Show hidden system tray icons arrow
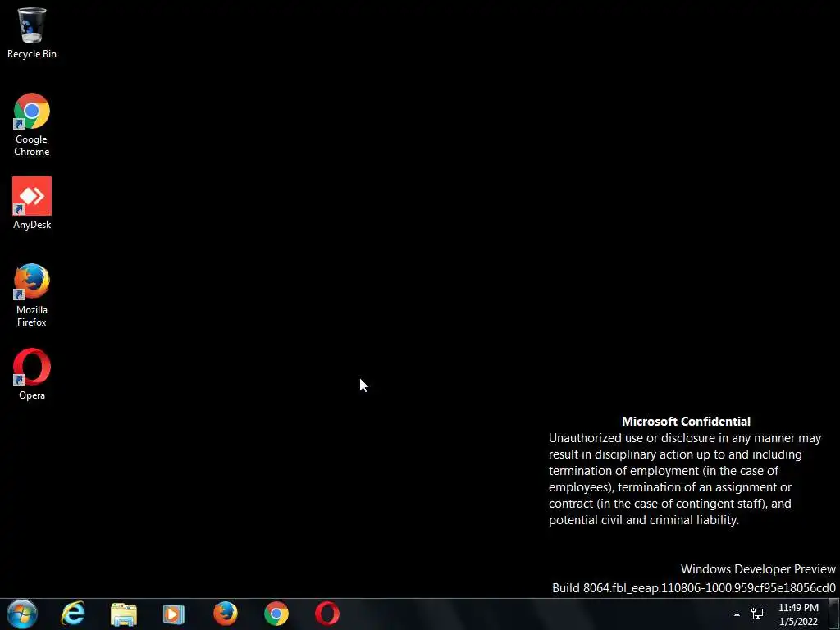This screenshot has width=840, height=630. [737, 614]
